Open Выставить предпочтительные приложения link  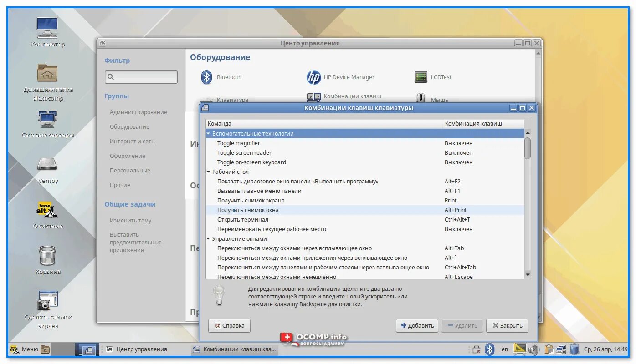tap(135, 243)
